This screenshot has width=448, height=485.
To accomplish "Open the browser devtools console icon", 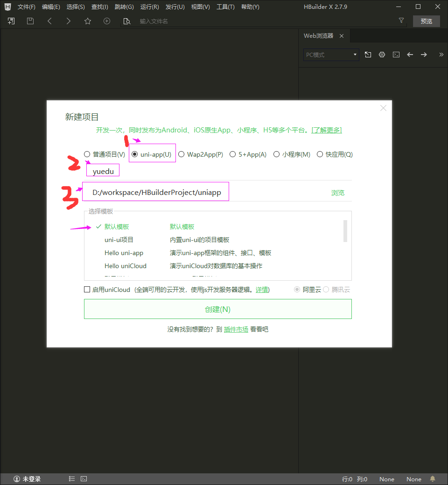I will coord(396,55).
